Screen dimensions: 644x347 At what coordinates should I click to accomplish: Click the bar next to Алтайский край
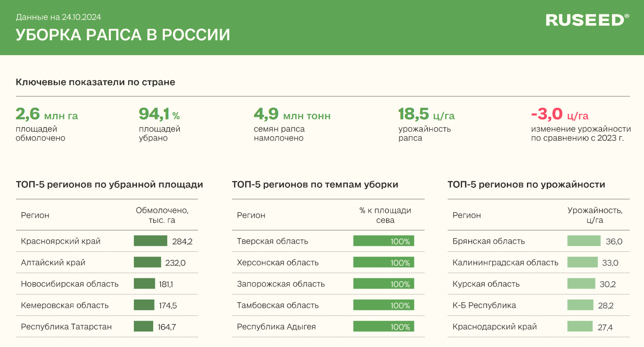147,262
